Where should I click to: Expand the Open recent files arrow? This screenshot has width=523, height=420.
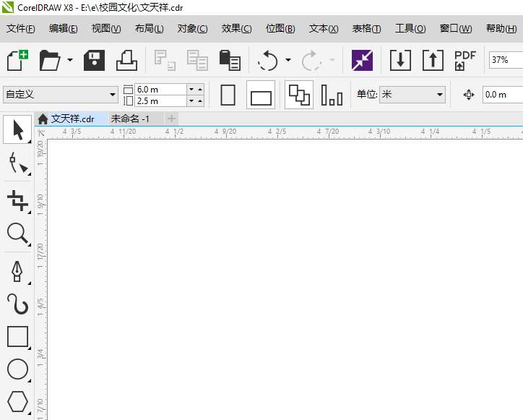tap(70, 60)
